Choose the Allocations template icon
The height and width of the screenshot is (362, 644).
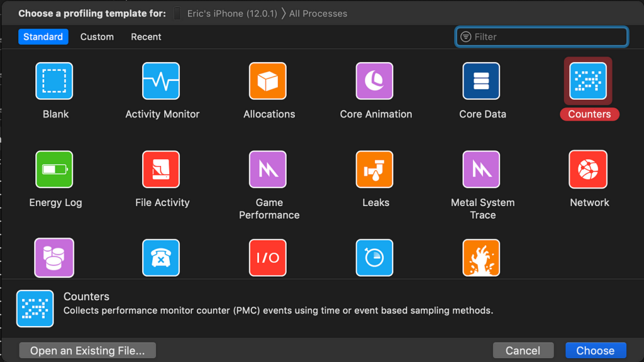click(x=268, y=81)
